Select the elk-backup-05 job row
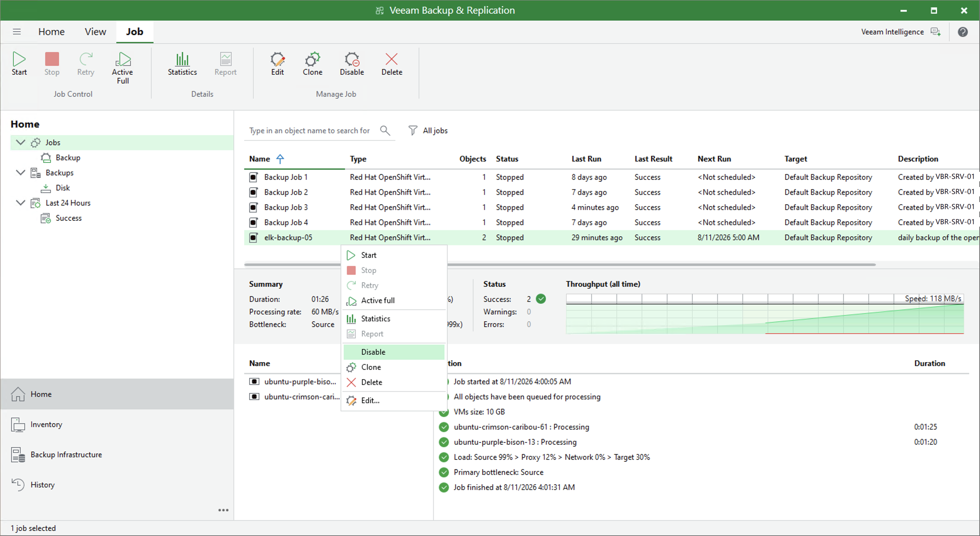This screenshot has height=536, width=980. tap(611, 237)
